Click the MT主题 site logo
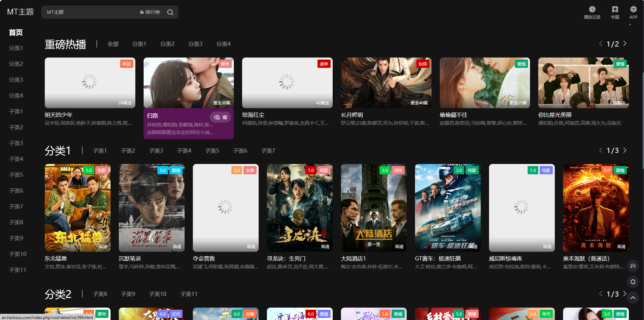 click(x=20, y=12)
